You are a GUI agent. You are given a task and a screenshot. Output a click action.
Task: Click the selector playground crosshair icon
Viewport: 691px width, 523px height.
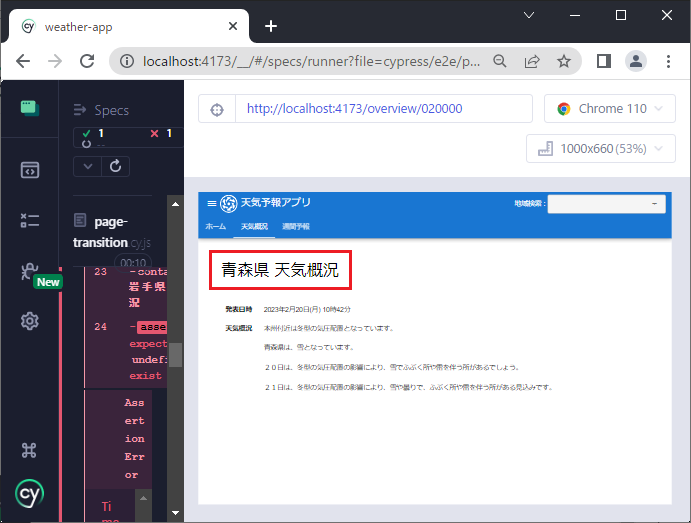(x=217, y=109)
